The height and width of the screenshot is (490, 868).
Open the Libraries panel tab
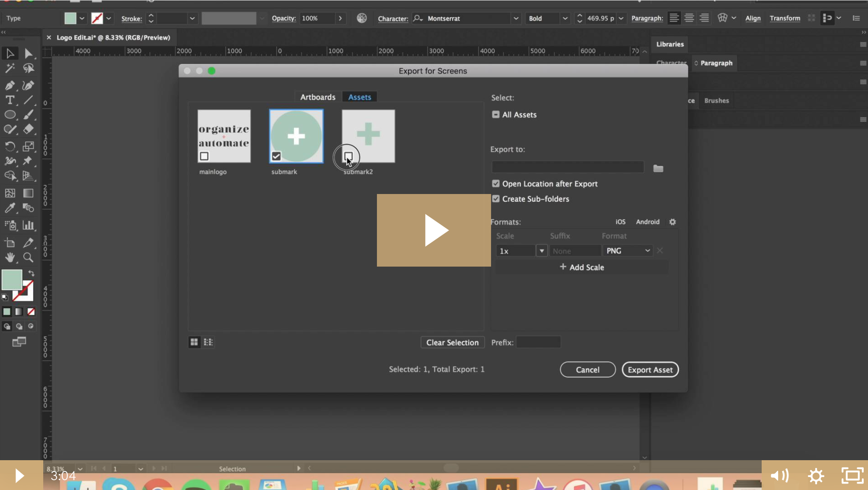(670, 44)
